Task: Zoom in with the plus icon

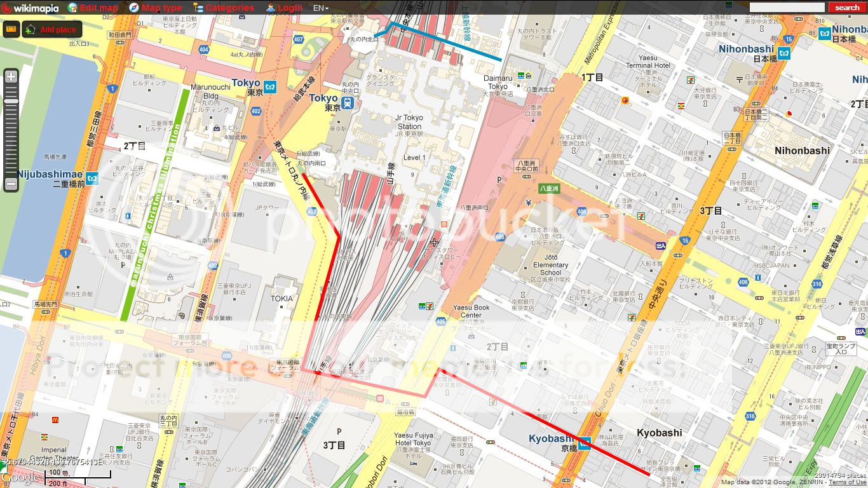Action: pos(11,76)
